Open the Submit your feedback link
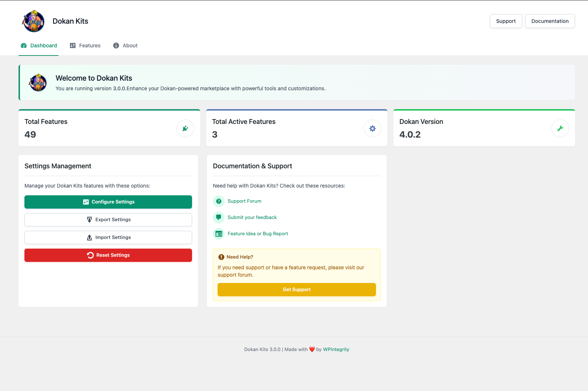Screen dimensions: 588x391 (x=252, y=218)
